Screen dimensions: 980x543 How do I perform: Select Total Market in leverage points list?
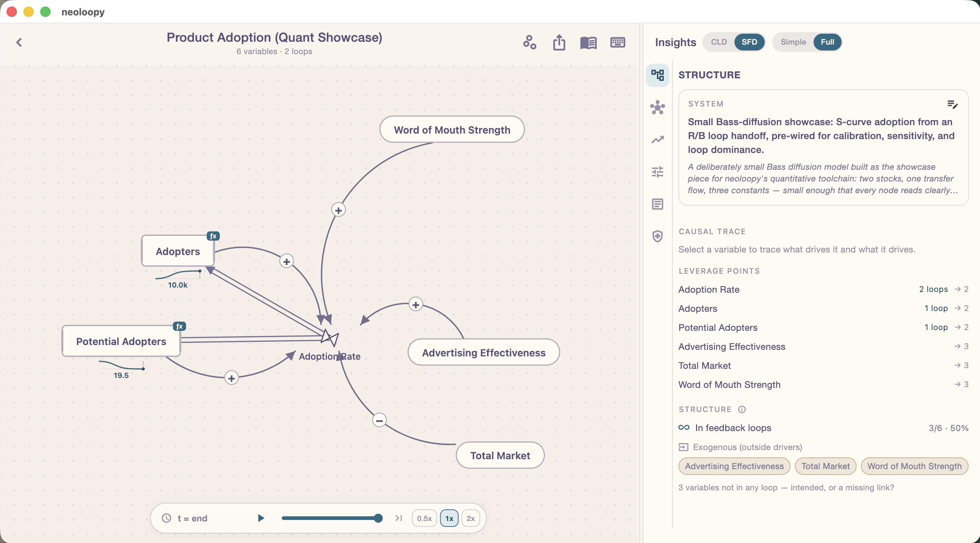823,365
